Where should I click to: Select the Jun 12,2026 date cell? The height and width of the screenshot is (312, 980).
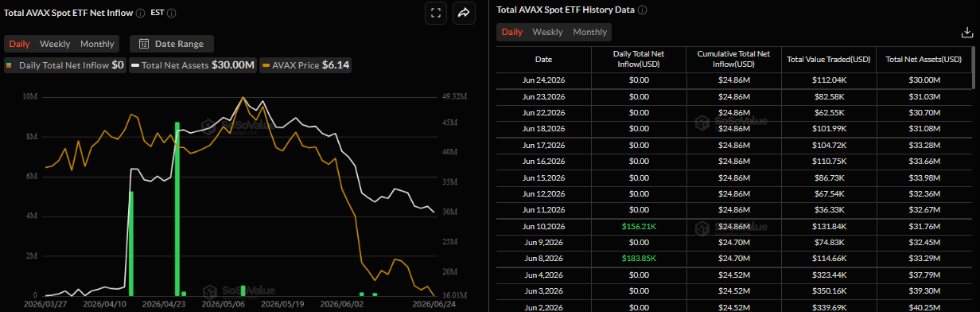click(543, 193)
